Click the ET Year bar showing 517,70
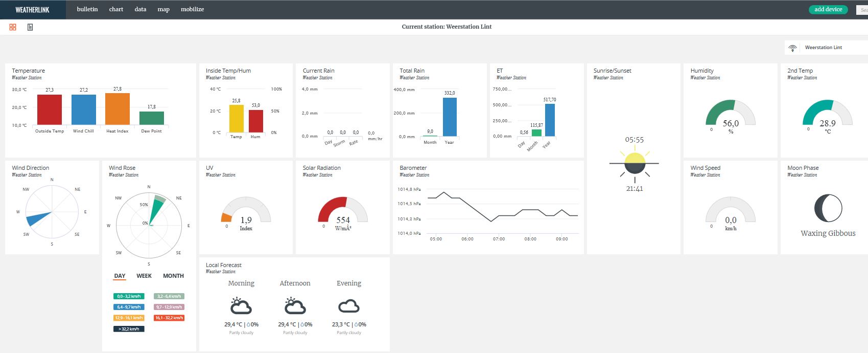The image size is (868, 353). click(550, 120)
